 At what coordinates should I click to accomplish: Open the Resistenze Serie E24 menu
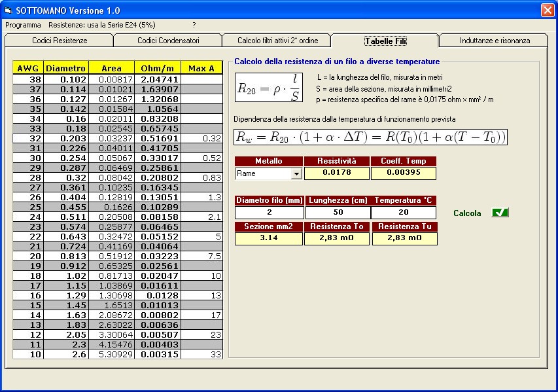click(x=101, y=25)
